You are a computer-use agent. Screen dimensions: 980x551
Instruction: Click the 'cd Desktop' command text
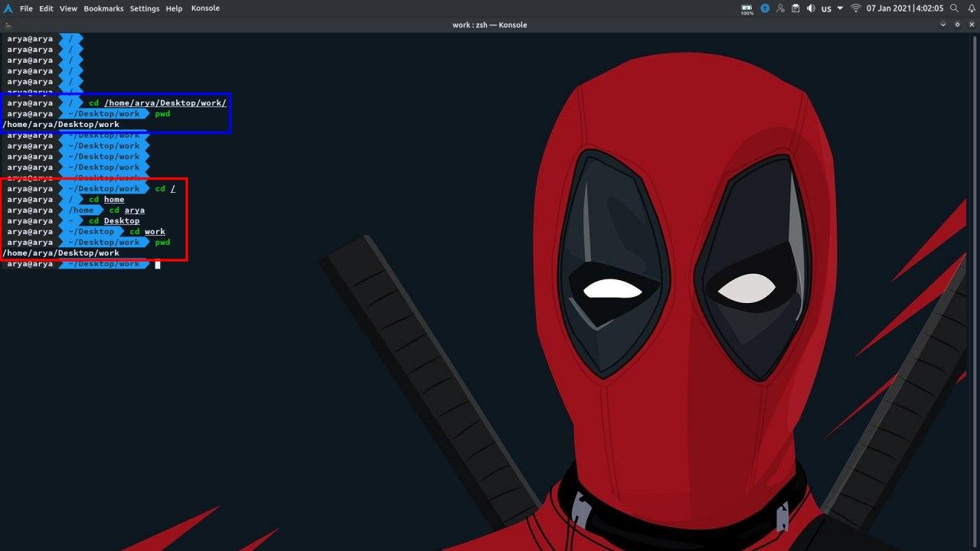(x=114, y=220)
